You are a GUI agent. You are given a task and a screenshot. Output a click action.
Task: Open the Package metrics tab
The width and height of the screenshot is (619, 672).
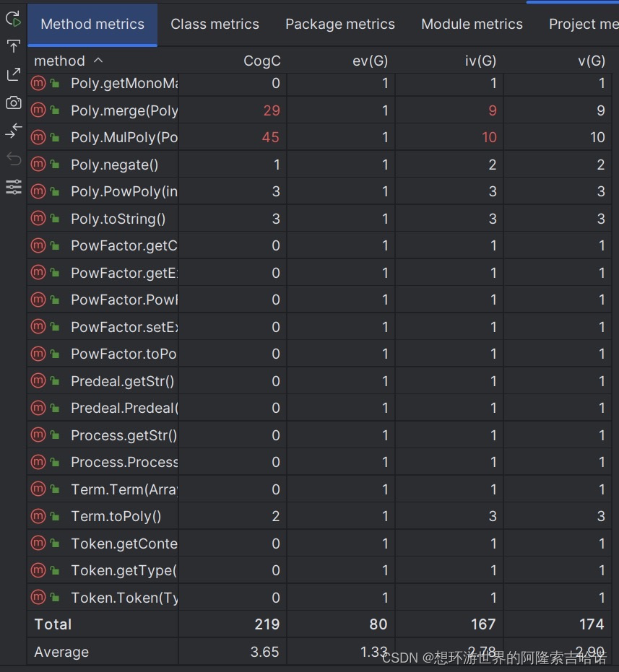(339, 24)
